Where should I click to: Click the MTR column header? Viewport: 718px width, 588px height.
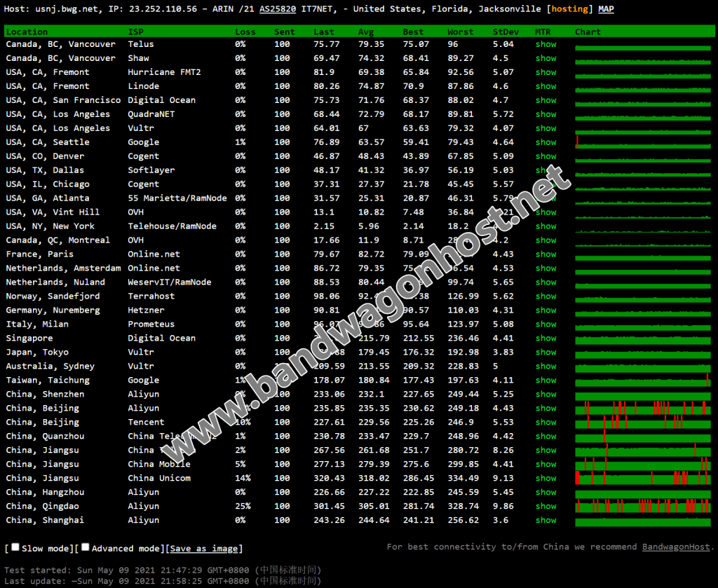543,32
